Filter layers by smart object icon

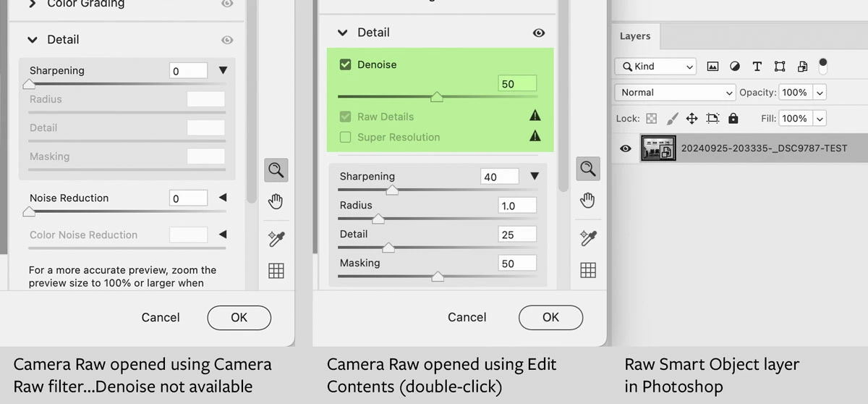click(802, 67)
